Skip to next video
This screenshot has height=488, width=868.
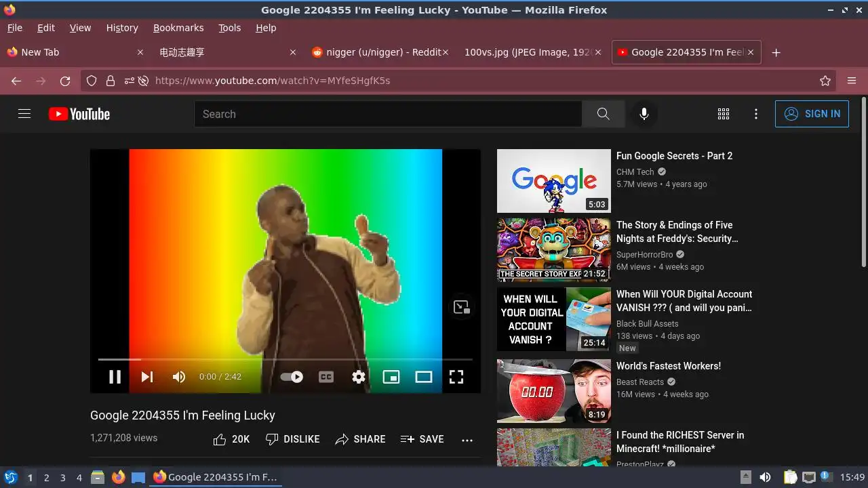147,377
